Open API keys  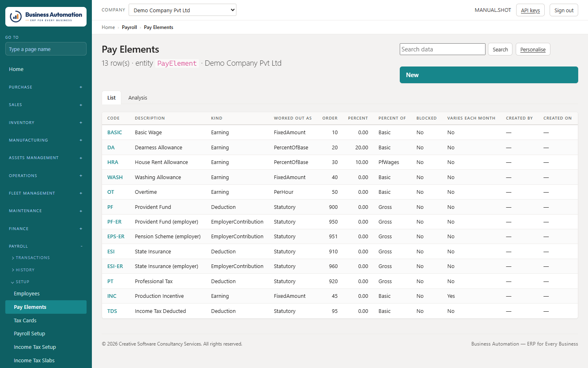[530, 10]
